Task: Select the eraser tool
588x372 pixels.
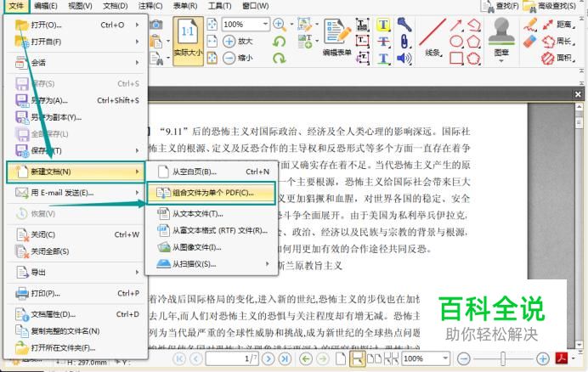Action: click(x=530, y=42)
